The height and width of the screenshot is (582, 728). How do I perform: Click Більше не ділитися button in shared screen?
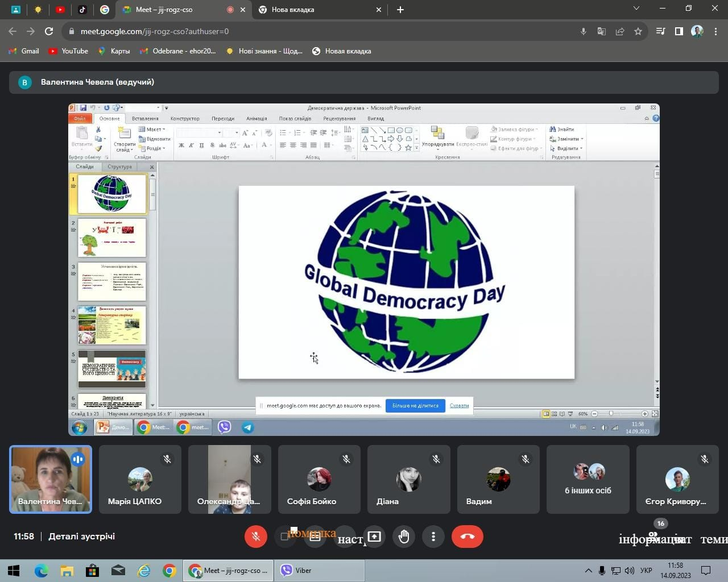click(x=415, y=406)
